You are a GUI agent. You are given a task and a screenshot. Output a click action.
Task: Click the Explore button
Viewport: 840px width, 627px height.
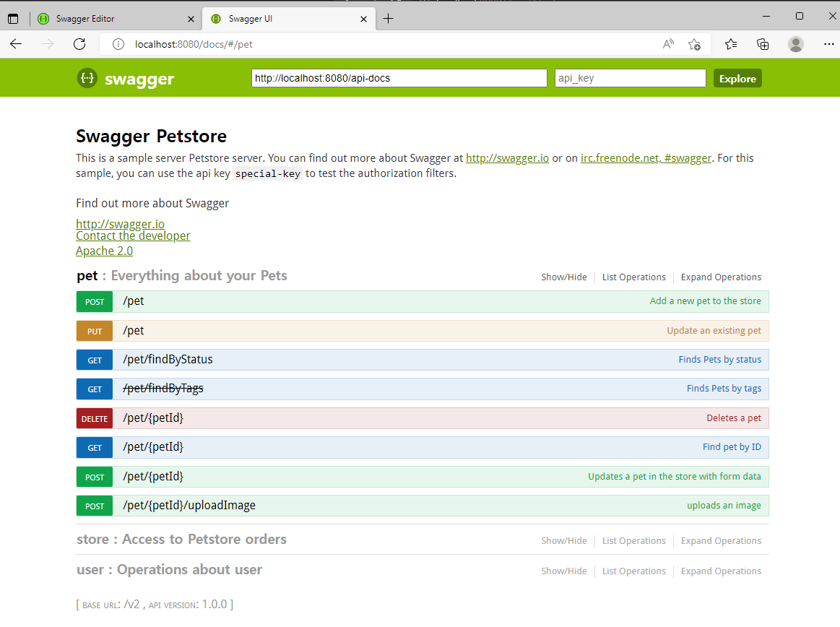point(737,78)
